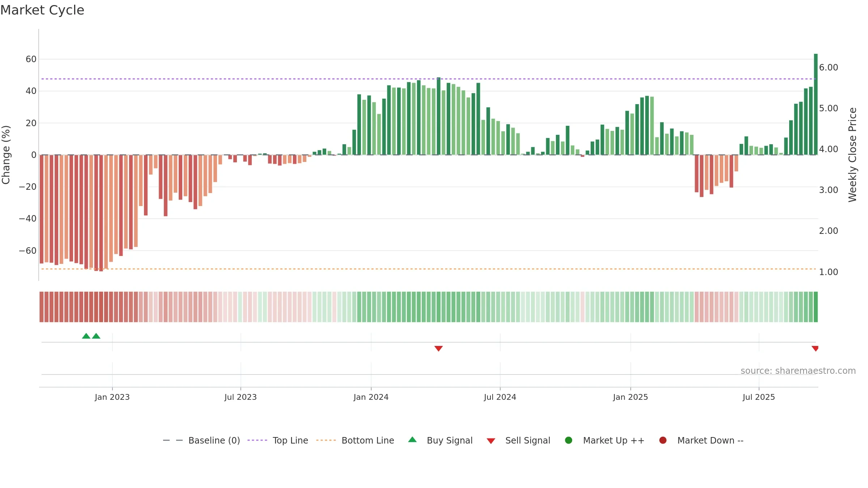Click the Baseline (0) legend entry
868x488 pixels.
[201, 440]
